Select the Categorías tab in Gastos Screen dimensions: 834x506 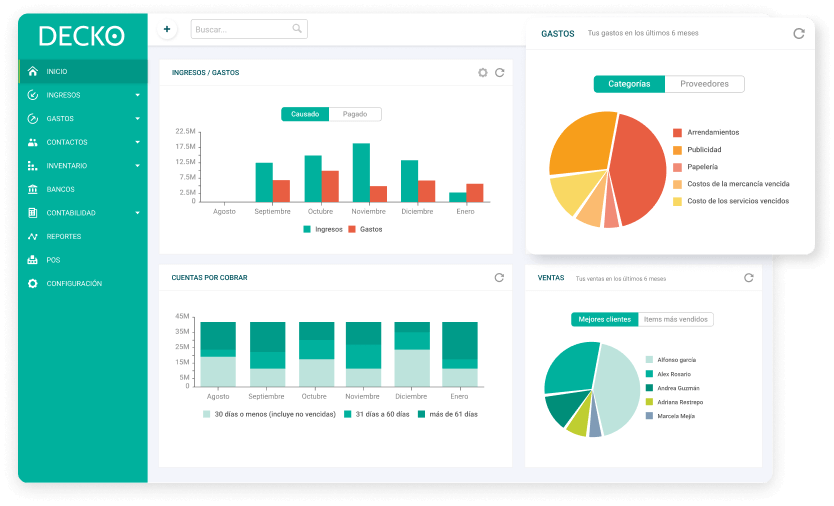click(x=629, y=84)
